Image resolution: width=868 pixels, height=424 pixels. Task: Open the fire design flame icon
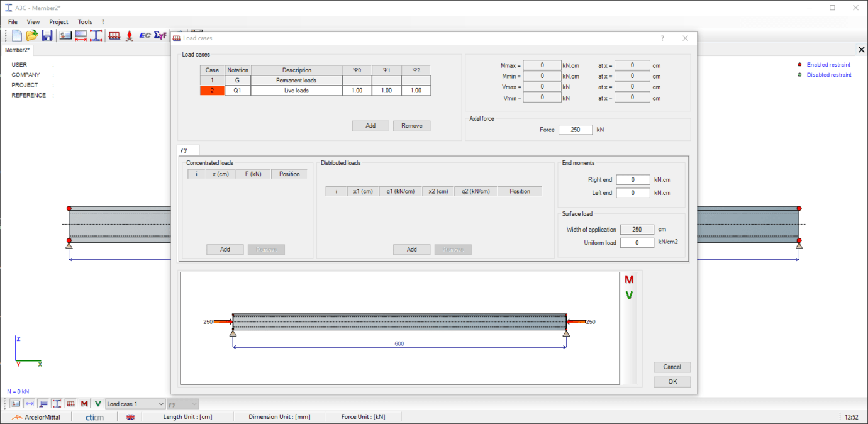pyautogui.click(x=130, y=35)
